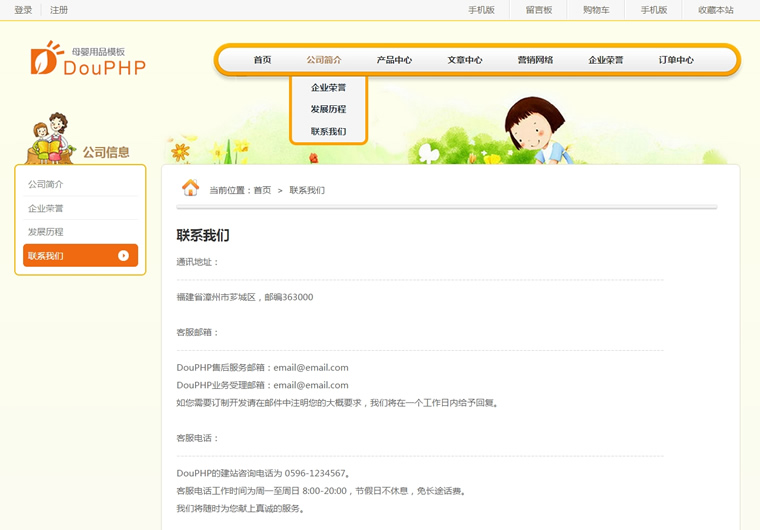Screen dimensions: 760x530
Task: Click address text 福建省漳州市芗城区
Action: click(216, 297)
